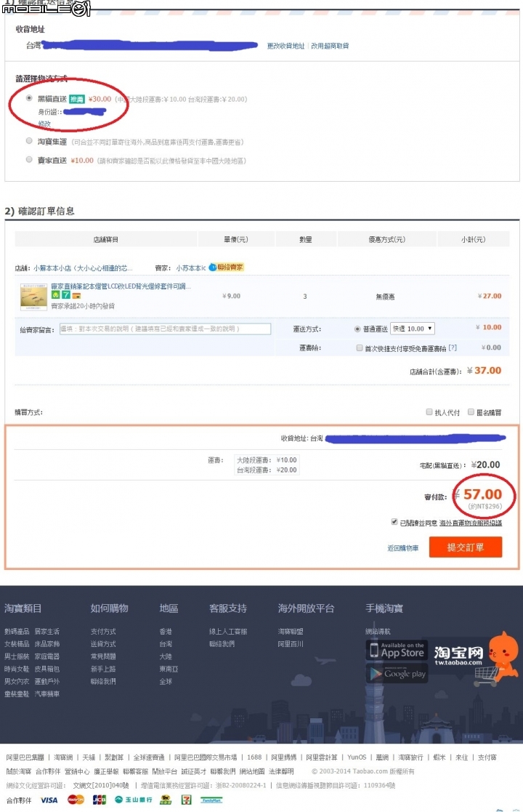The height and width of the screenshot is (812, 523).
Task: Open YunOS bottom link
Action: (x=357, y=757)
